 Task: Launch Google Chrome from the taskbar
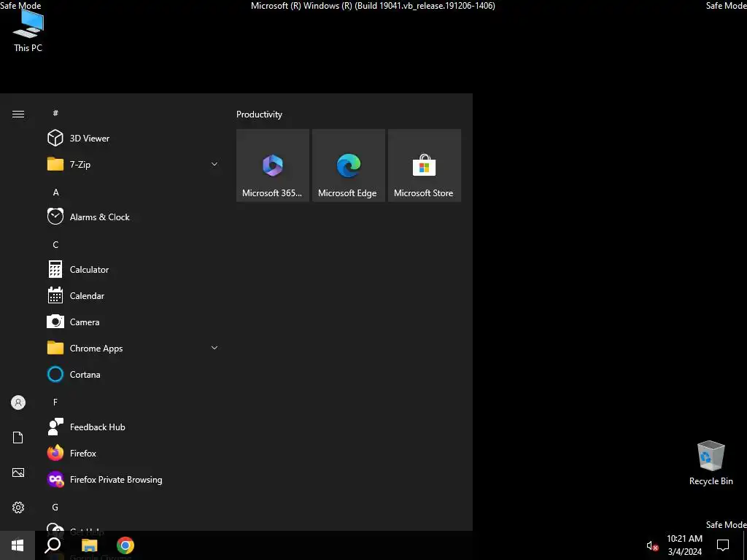[125, 545]
